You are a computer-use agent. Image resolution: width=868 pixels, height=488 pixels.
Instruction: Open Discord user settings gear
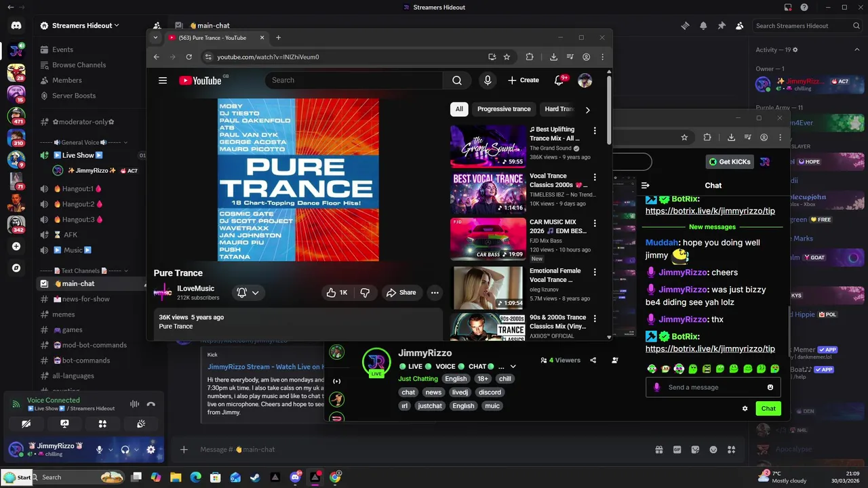pos(151,449)
